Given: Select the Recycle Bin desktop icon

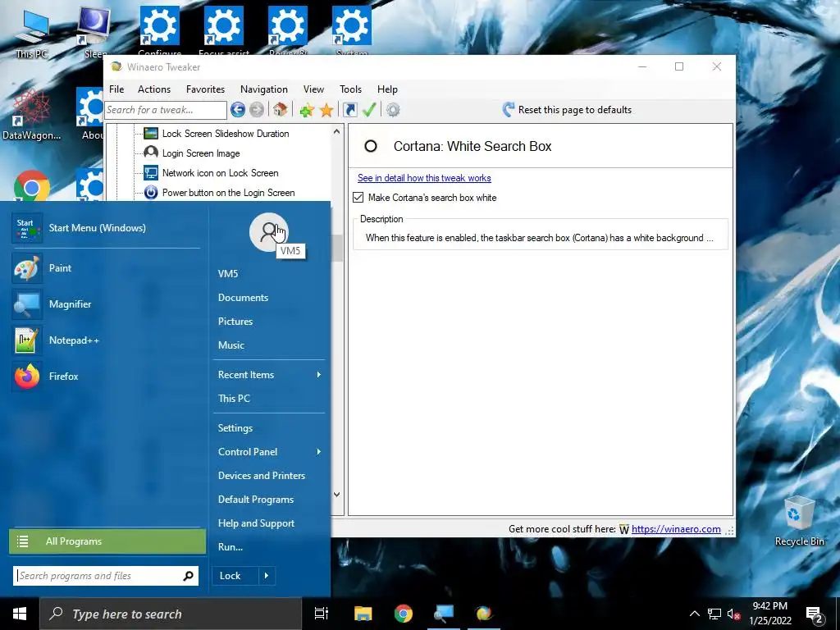Looking at the screenshot, I should pyautogui.click(x=799, y=521).
